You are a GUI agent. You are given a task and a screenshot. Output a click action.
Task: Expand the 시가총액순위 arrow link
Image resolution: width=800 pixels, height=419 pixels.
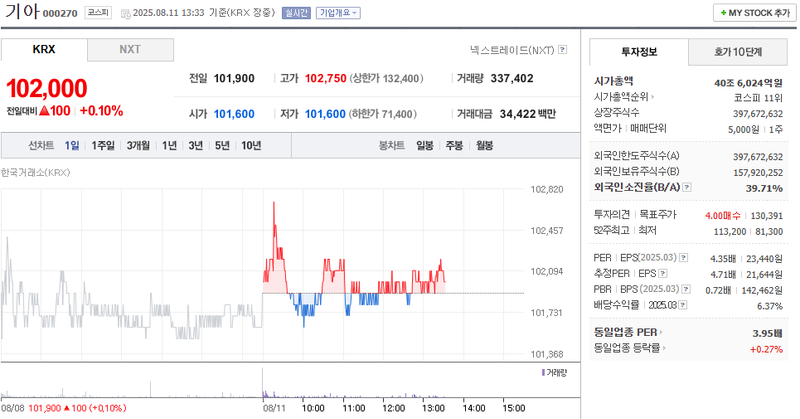click(x=653, y=96)
